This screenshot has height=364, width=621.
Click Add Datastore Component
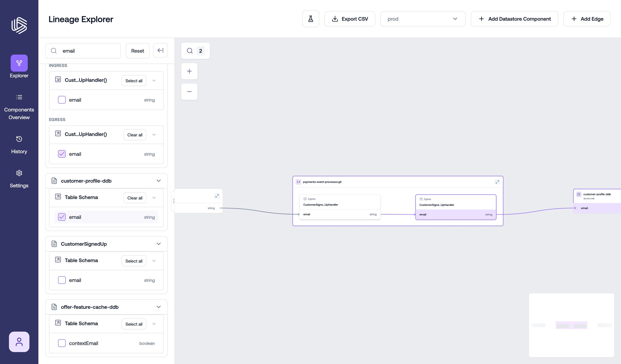pos(514,19)
